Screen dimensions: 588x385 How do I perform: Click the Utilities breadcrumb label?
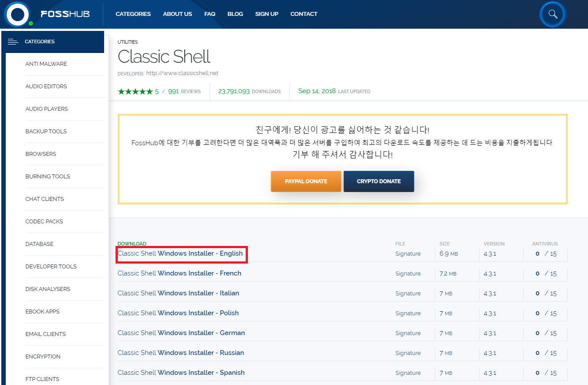(127, 42)
